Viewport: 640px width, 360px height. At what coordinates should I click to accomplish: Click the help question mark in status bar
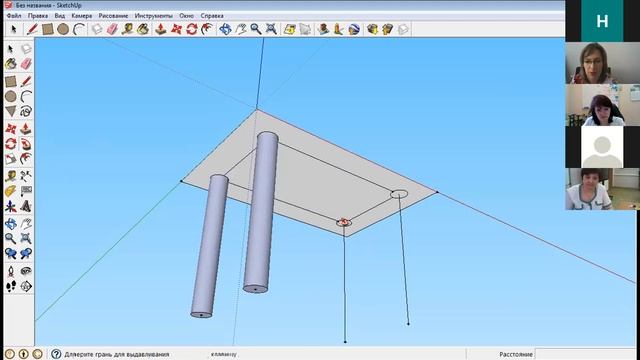56,354
